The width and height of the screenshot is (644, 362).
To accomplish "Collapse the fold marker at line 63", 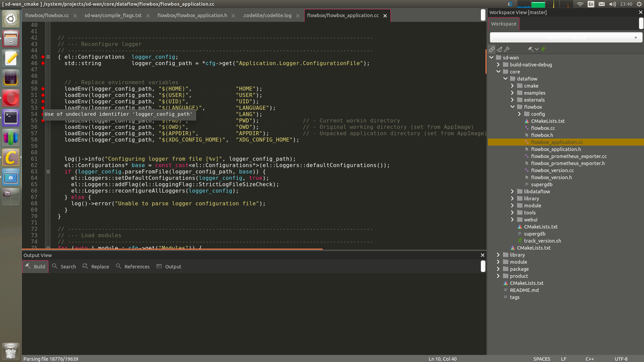I will tap(48, 172).
